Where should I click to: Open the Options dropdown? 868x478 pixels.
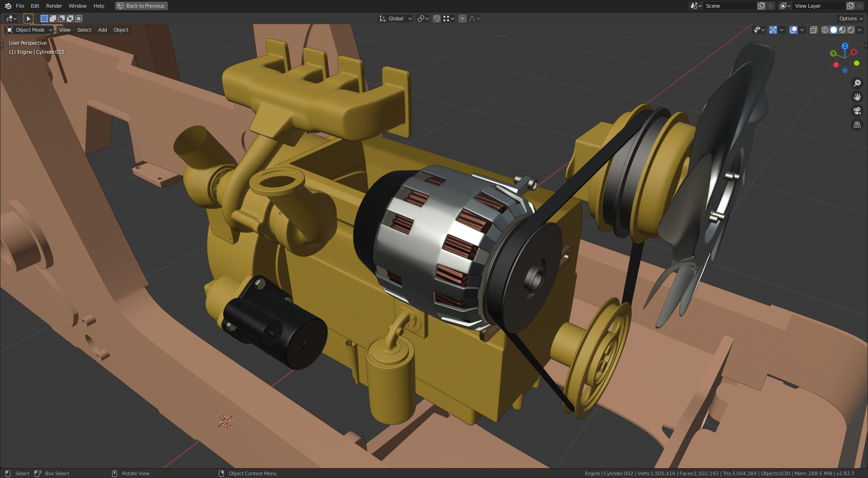point(850,19)
